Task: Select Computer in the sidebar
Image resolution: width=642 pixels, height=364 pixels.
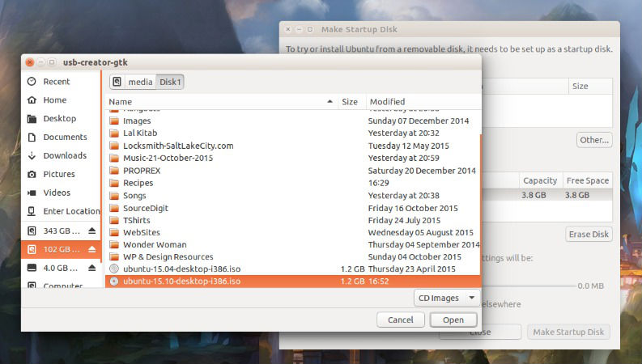Action: pyautogui.click(x=61, y=284)
